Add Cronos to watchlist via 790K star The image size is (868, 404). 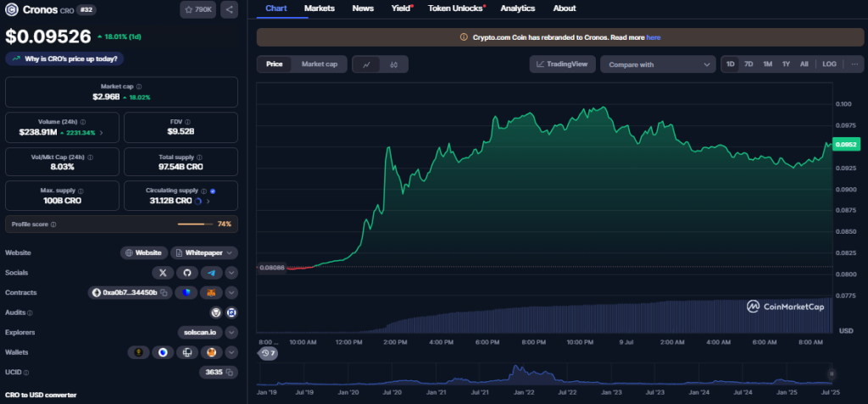coord(198,10)
